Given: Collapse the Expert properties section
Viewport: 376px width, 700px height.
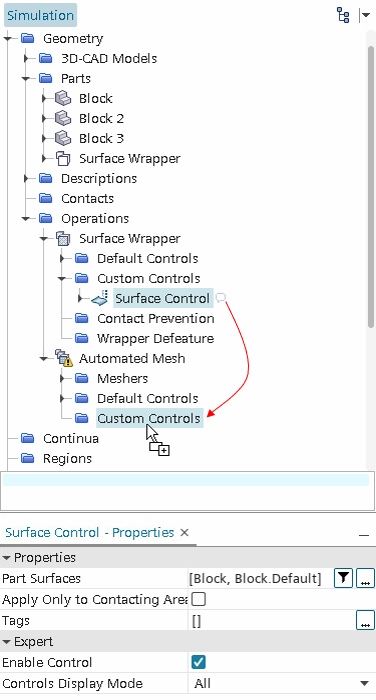Looking at the screenshot, I should click(x=7, y=642).
